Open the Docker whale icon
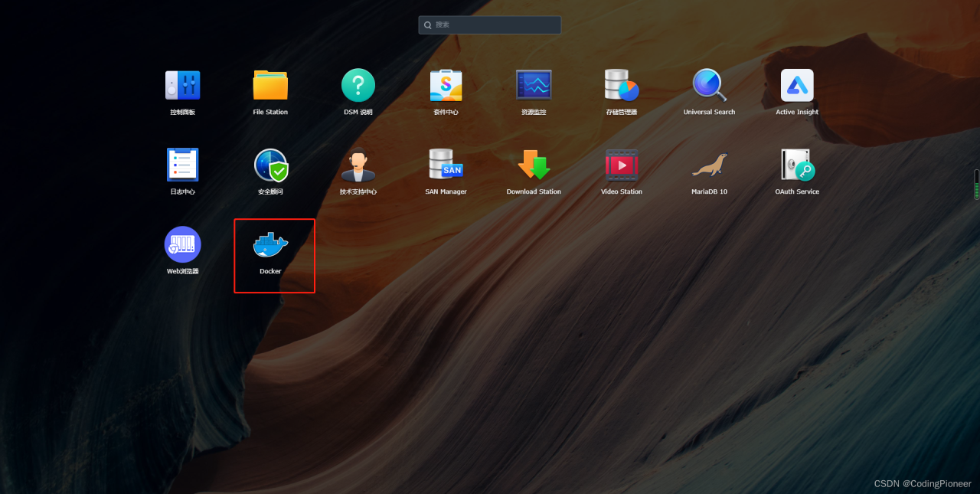Image resolution: width=980 pixels, height=494 pixels. pos(270,245)
